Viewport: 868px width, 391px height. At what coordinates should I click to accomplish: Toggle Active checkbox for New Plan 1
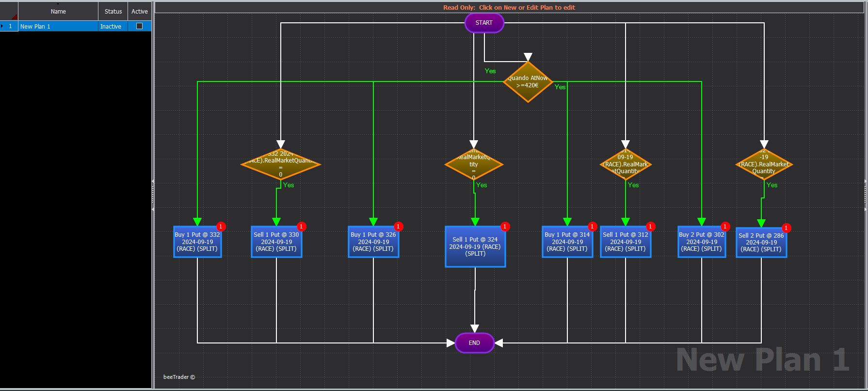[x=140, y=26]
